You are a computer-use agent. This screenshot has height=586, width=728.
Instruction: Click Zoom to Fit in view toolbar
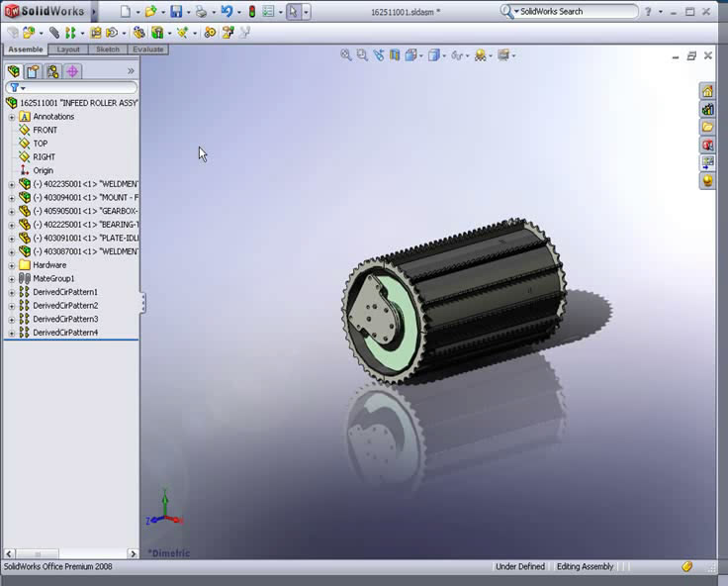point(346,54)
